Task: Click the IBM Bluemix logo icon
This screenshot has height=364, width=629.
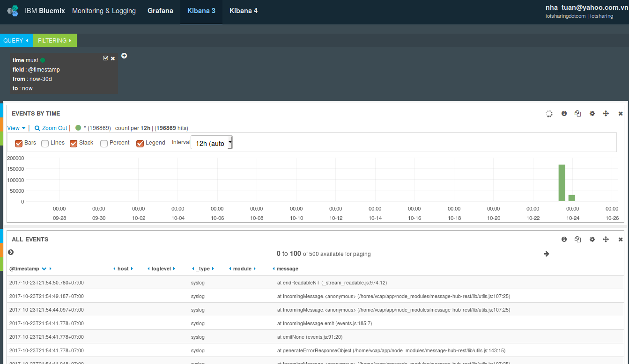Action: coord(12,11)
